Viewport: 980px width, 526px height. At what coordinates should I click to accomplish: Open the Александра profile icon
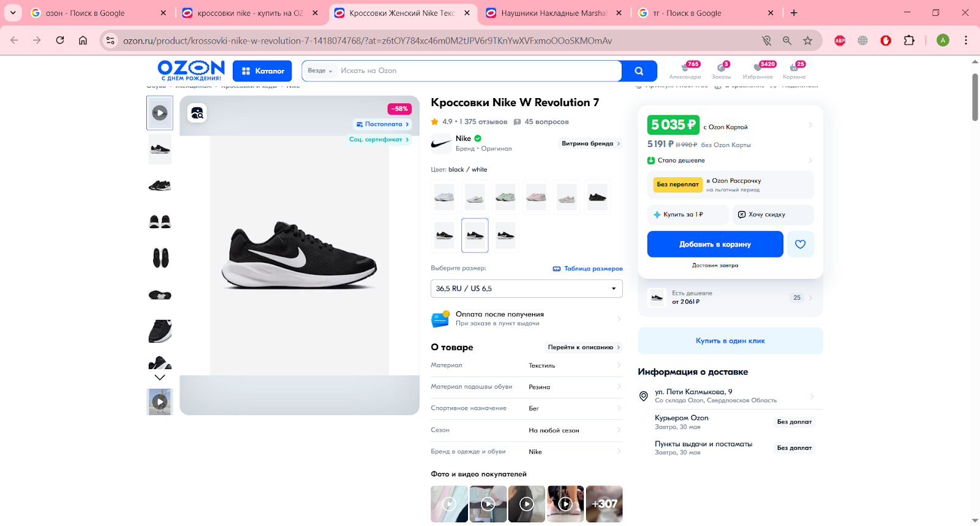point(685,71)
